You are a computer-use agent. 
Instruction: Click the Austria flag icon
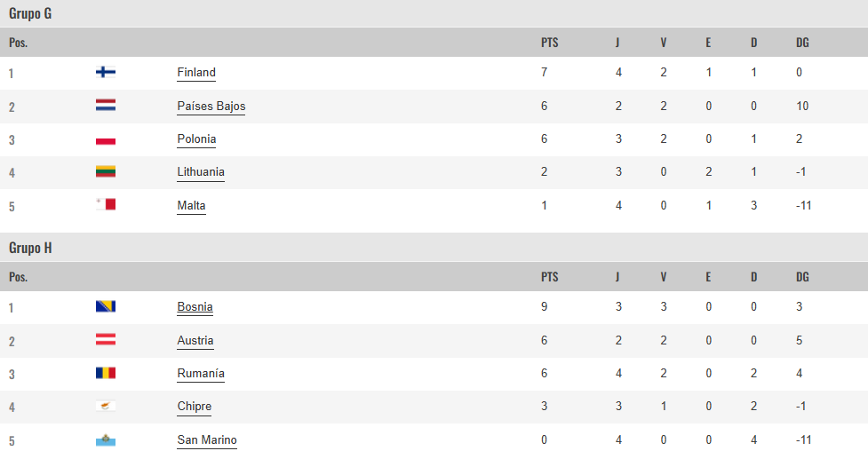[x=106, y=339]
